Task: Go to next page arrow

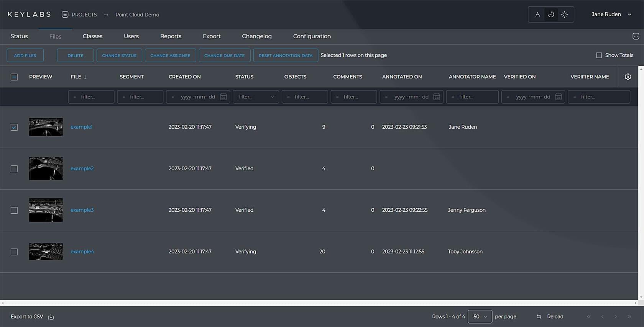Action: point(616,317)
